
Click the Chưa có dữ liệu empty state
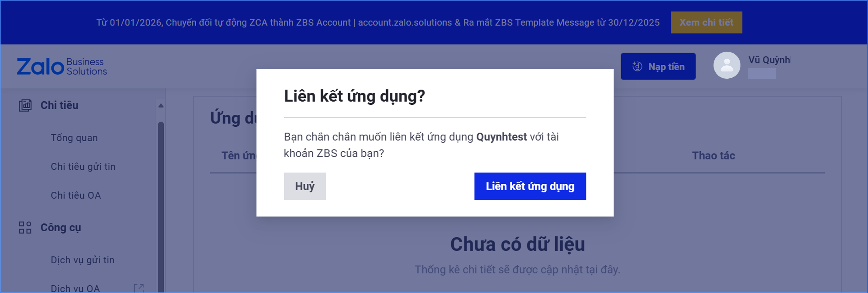coord(517,244)
